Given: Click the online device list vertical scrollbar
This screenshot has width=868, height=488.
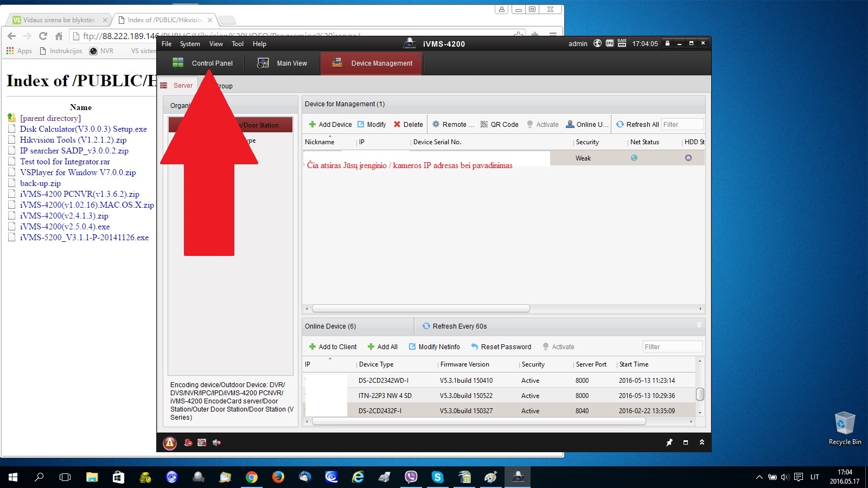Looking at the screenshot, I should 700,394.
